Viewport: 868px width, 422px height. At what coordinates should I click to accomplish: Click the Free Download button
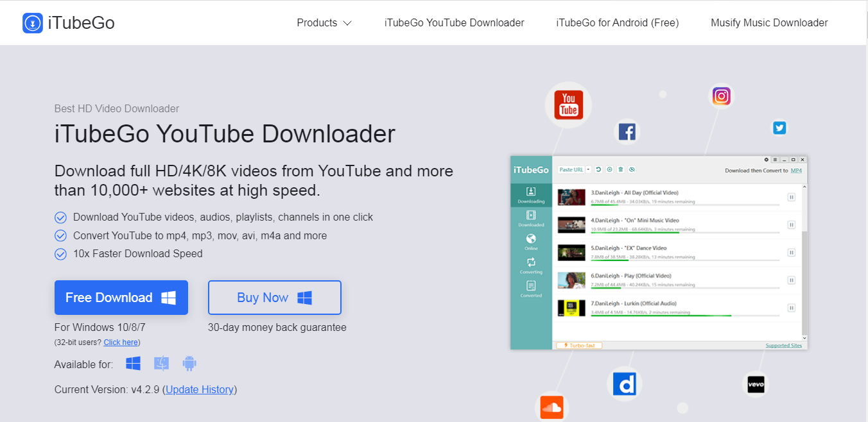pos(121,298)
